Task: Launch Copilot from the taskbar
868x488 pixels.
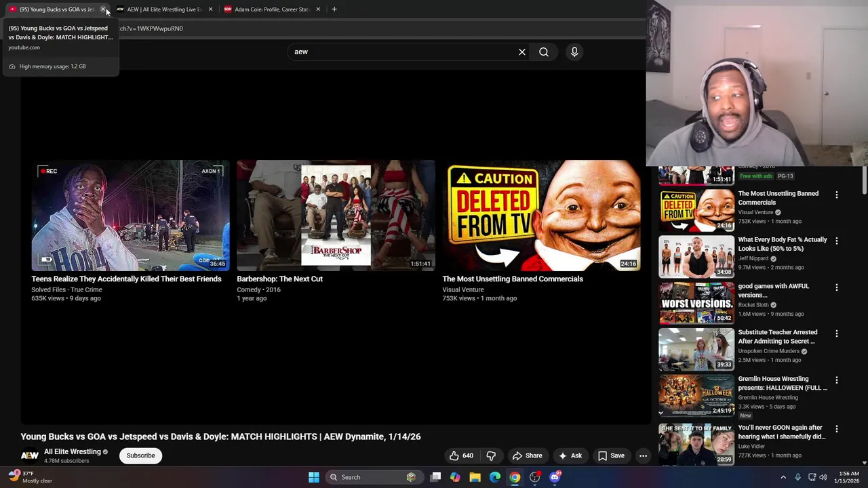Action: (x=455, y=477)
